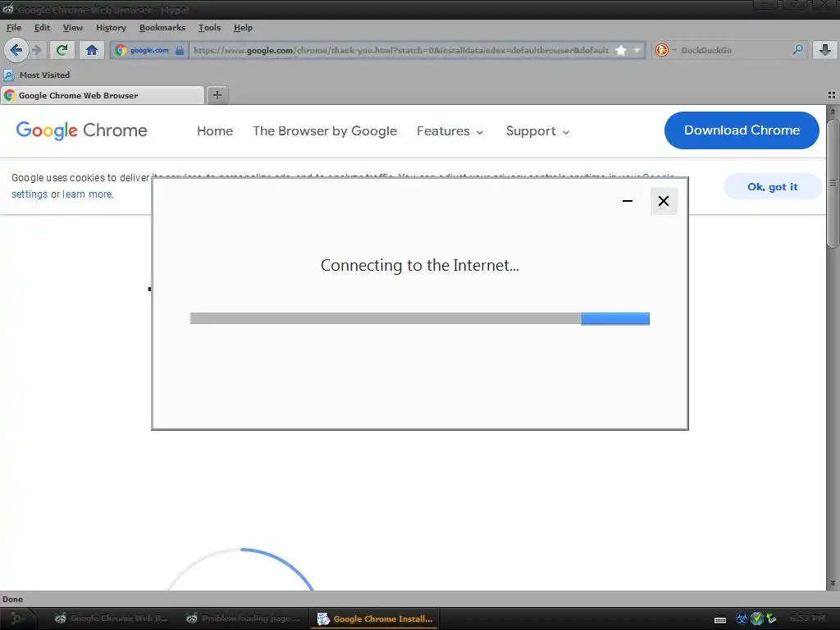Open the Tools menu
This screenshot has height=630, width=840.
click(209, 27)
